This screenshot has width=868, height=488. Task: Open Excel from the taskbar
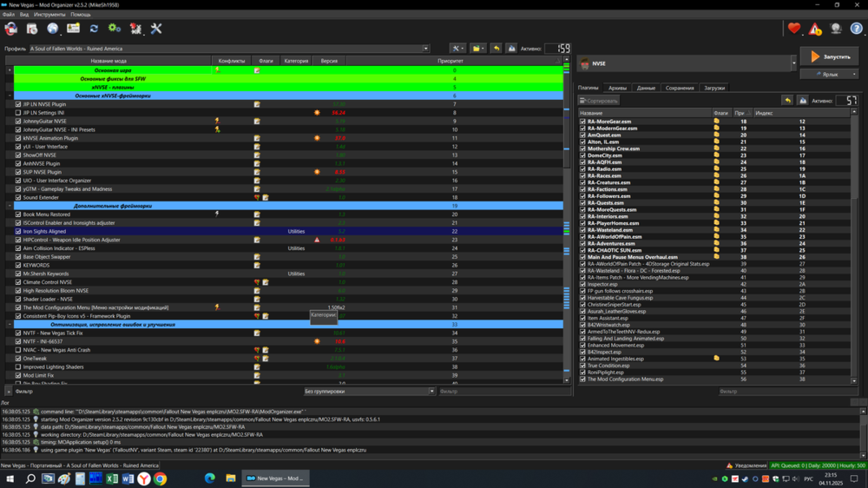point(112,478)
